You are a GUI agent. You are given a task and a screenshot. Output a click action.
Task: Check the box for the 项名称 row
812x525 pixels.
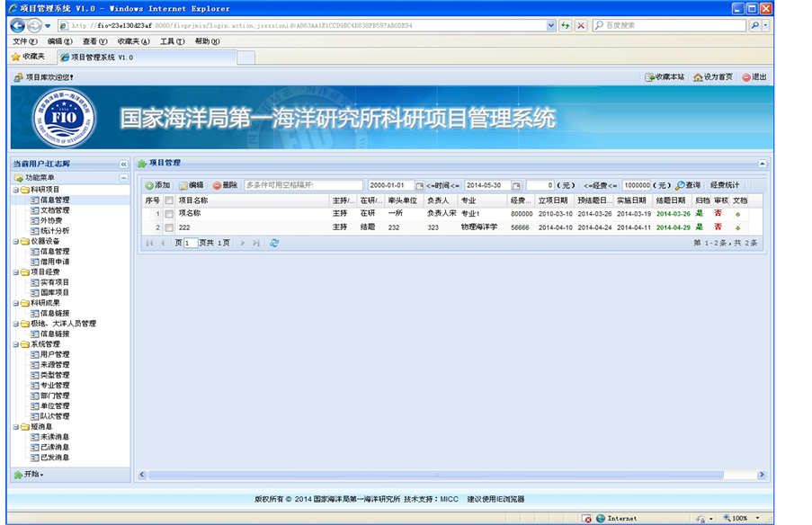(x=168, y=214)
